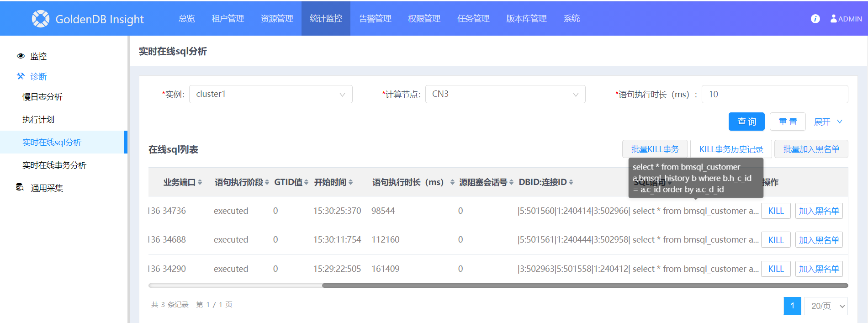Click duration value 98544
The image size is (868, 323).
pos(383,211)
